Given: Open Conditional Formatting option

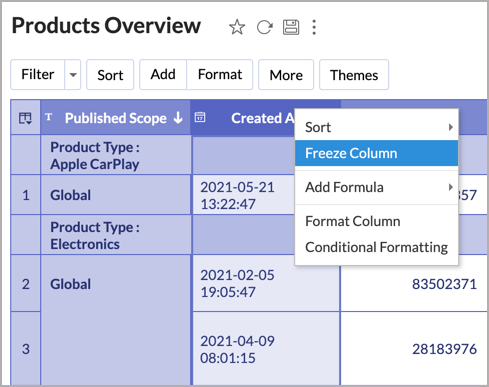Looking at the screenshot, I should [376, 247].
